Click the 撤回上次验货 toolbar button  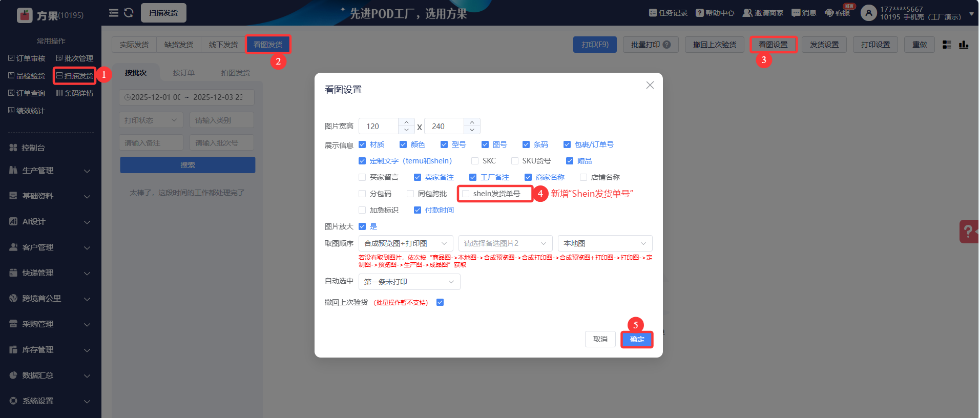[715, 45]
